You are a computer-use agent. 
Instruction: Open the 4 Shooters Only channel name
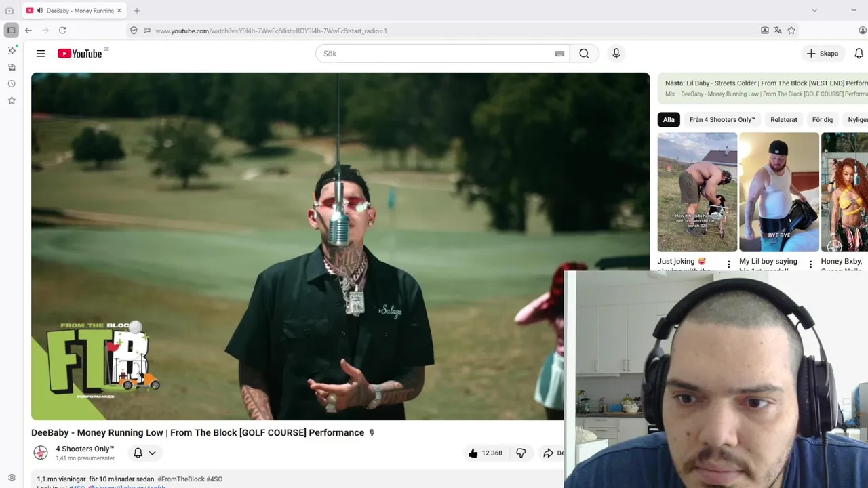click(85, 449)
